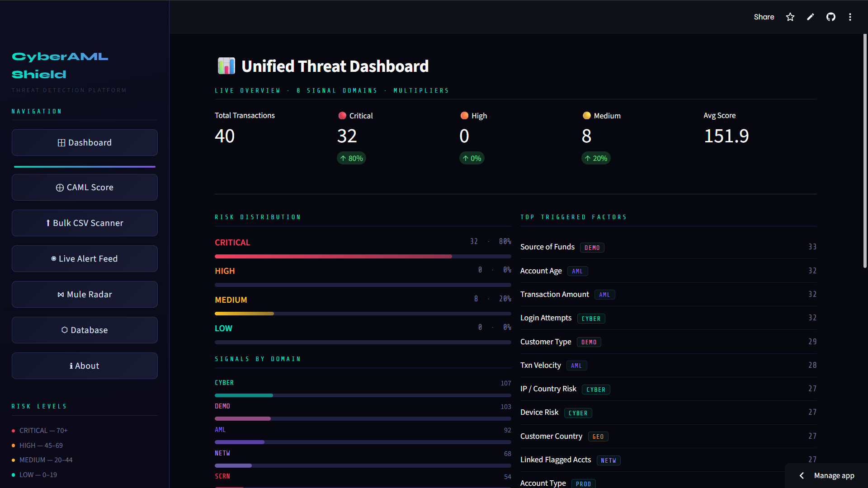The height and width of the screenshot is (488, 868).
Task: Open the three-dot app menu
Action: 850,17
